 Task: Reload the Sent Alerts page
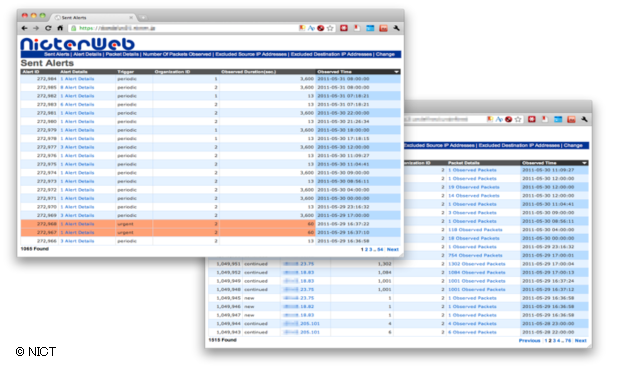click(48, 28)
